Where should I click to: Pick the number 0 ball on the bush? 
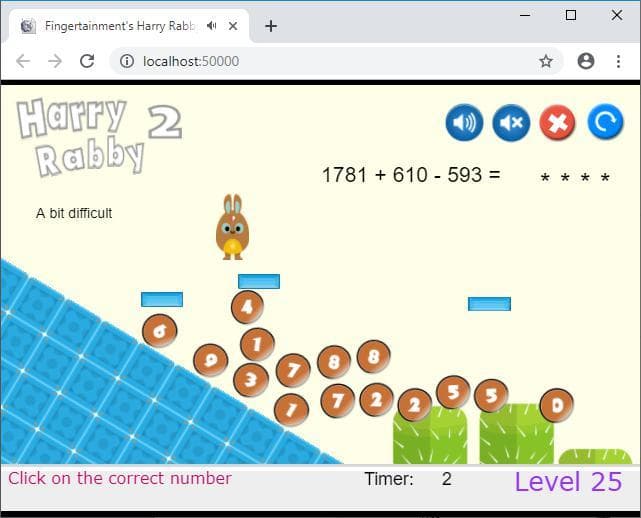click(556, 406)
